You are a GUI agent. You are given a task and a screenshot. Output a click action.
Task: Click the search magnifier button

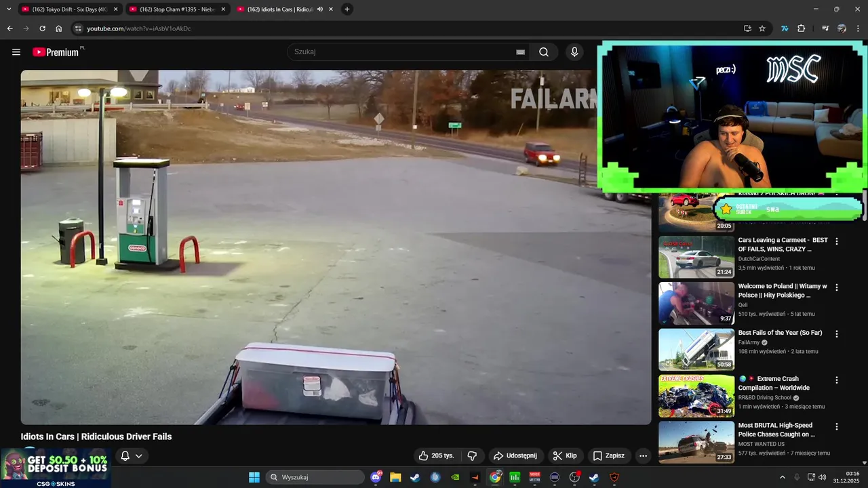(544, 52)
